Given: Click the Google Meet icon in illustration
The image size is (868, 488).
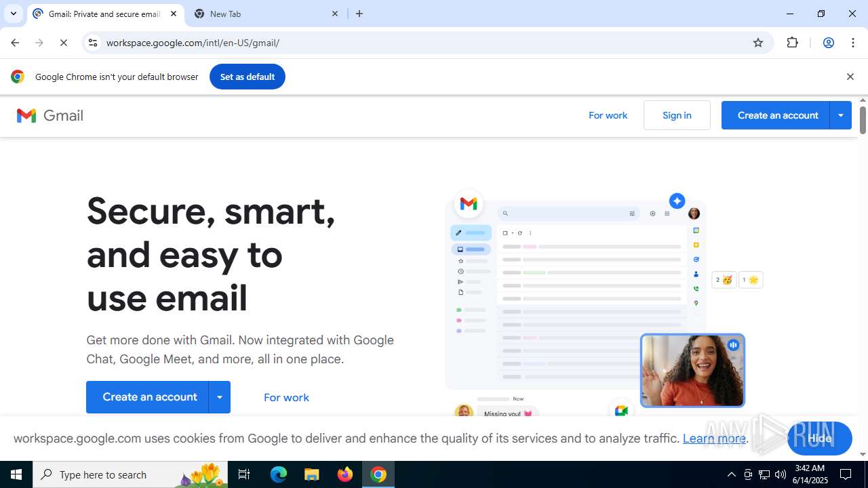Looking at the screenshot, I should tap(621, 411).
